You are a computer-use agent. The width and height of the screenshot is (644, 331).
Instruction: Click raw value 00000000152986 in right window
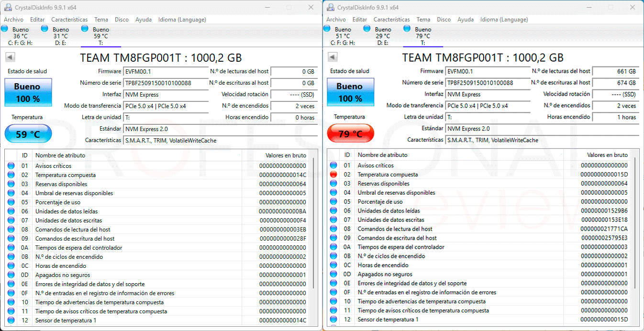click(x=604, y=211)
